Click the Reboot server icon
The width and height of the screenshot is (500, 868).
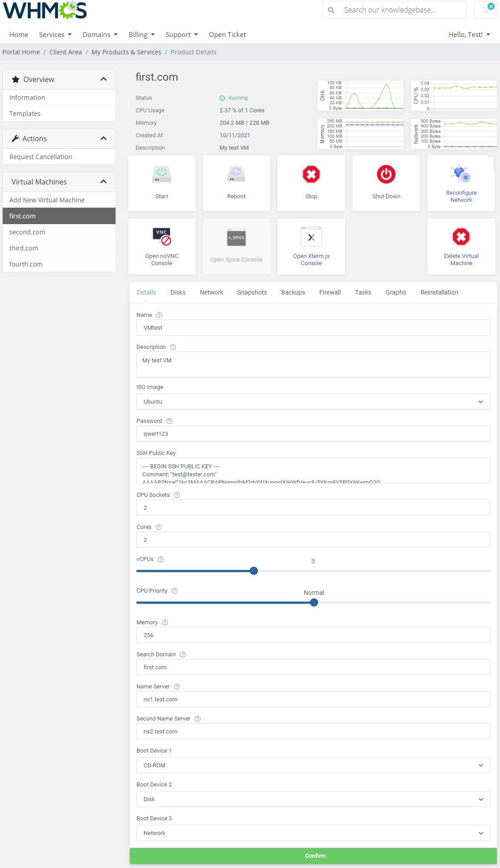pyautogui.click(x=236, y=174)
